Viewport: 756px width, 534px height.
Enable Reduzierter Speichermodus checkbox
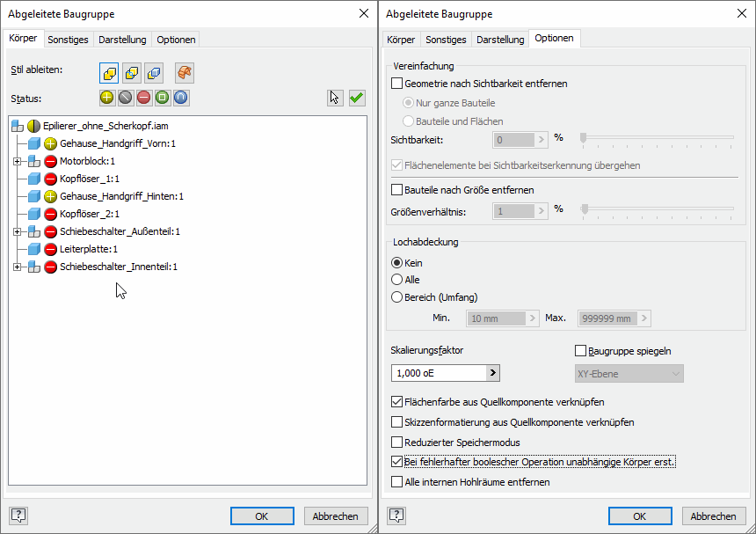pyautogui.click(x=396, y=442)
